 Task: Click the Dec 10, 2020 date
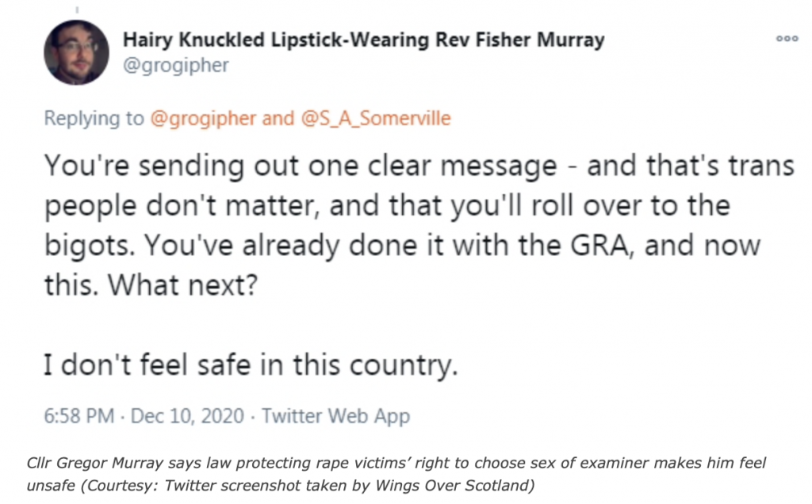pyautogui.click(x=187, y=416)
